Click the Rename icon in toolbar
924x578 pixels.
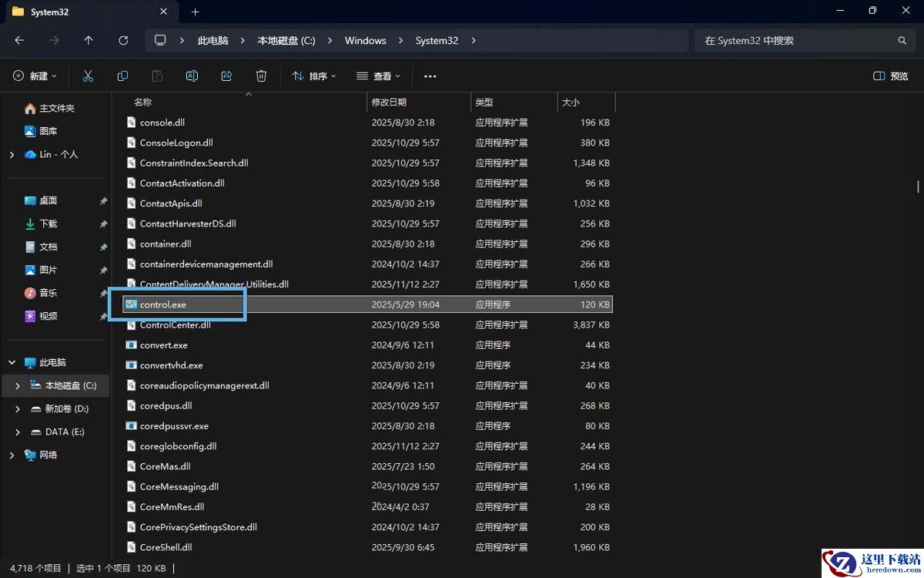[192, 76]
